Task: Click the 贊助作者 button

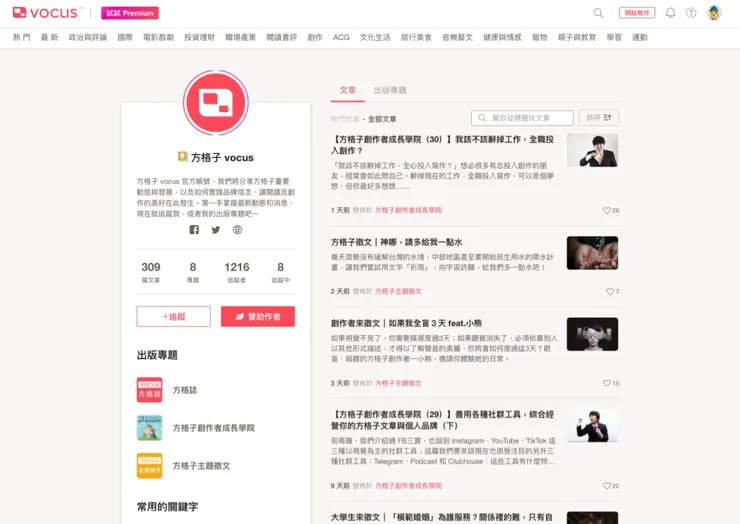Action: pyautogui.click(x=258, y=317)
